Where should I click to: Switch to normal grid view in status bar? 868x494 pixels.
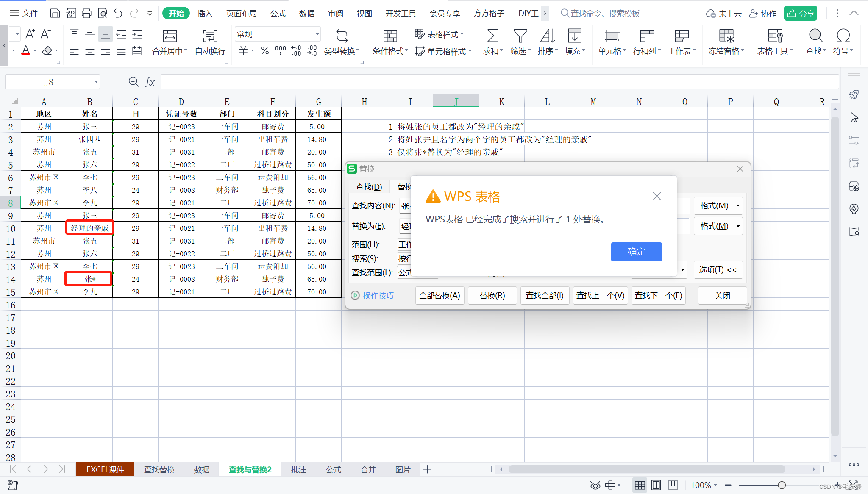[640, 485]
